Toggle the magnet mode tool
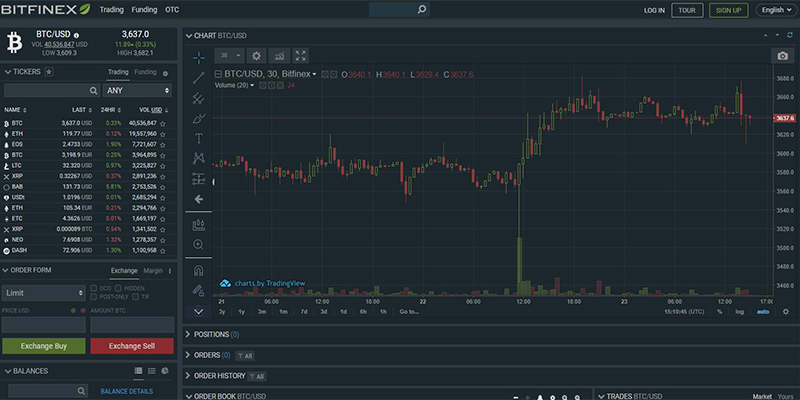Screen dimensions: 800x400 pos(198,270)
